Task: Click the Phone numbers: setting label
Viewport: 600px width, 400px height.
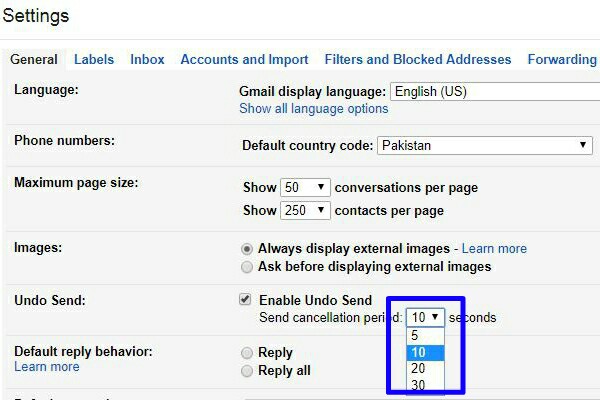Action: (64, 140)
